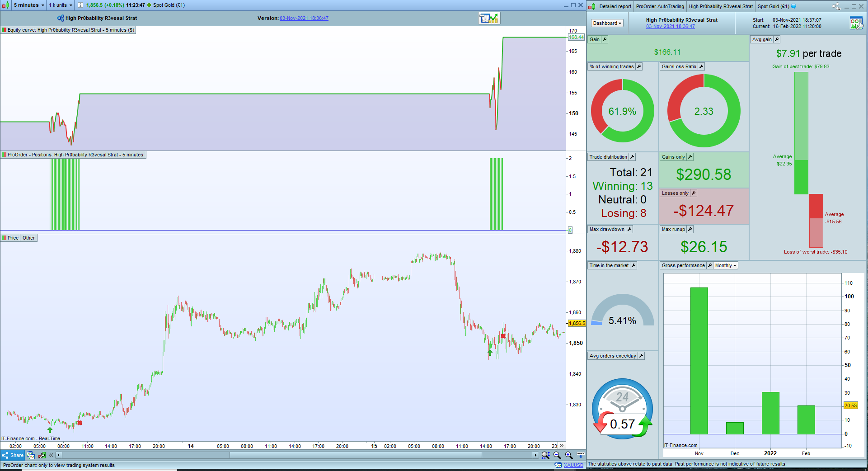868x471 pixels.
Task: Click the candlestick chart style icon
Action: 6,5
